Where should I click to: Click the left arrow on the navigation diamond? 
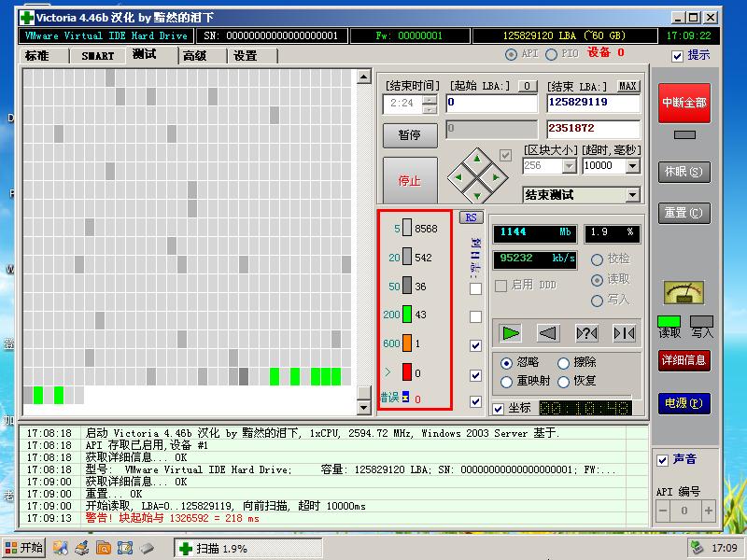pos(458,177)
